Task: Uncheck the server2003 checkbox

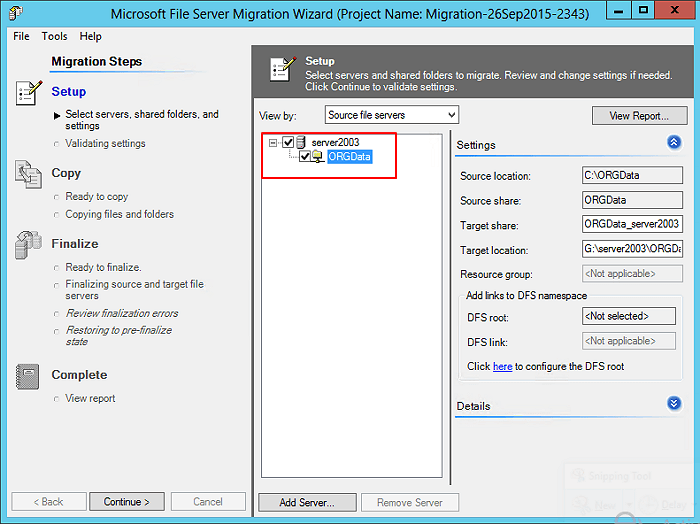Action: click(288, 143)
